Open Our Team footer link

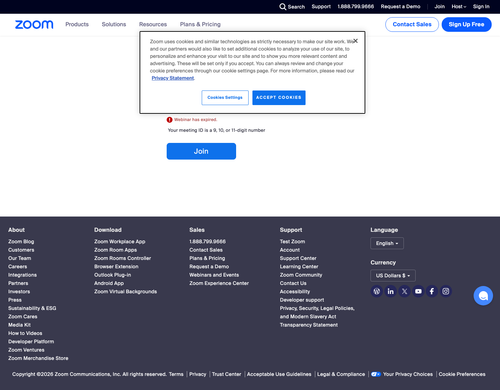coord(20,258)
